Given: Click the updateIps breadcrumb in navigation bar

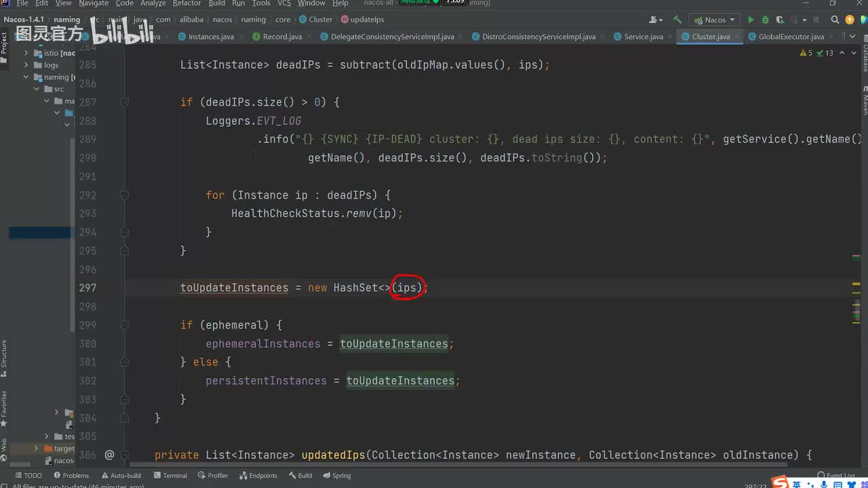Looking at the screenshot, I should coord(363,20).
